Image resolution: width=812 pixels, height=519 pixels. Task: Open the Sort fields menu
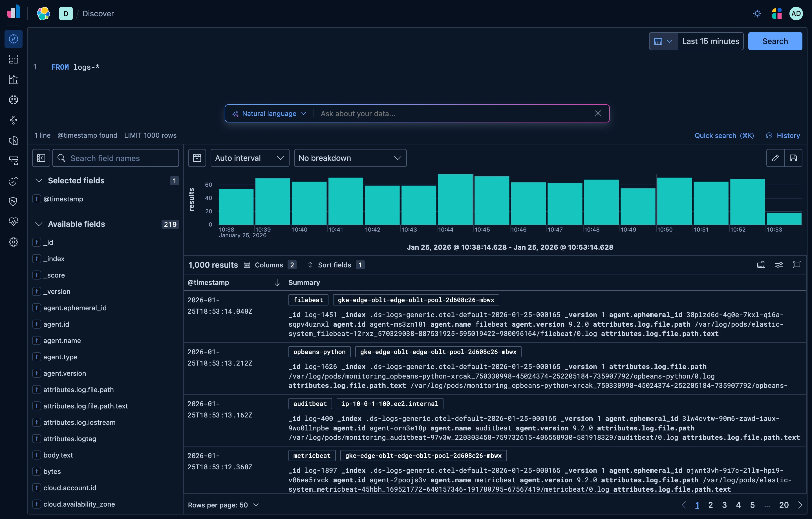tap(336, 265)
